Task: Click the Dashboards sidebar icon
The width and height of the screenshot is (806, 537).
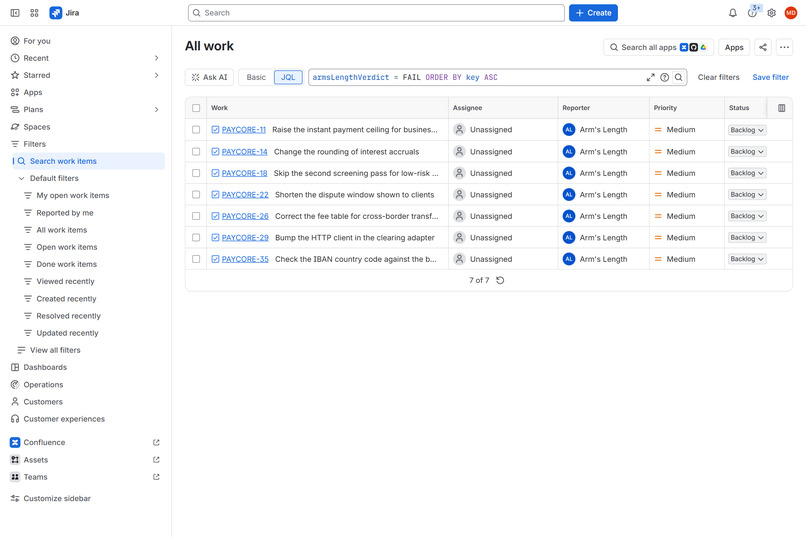Action: point(15,367)
